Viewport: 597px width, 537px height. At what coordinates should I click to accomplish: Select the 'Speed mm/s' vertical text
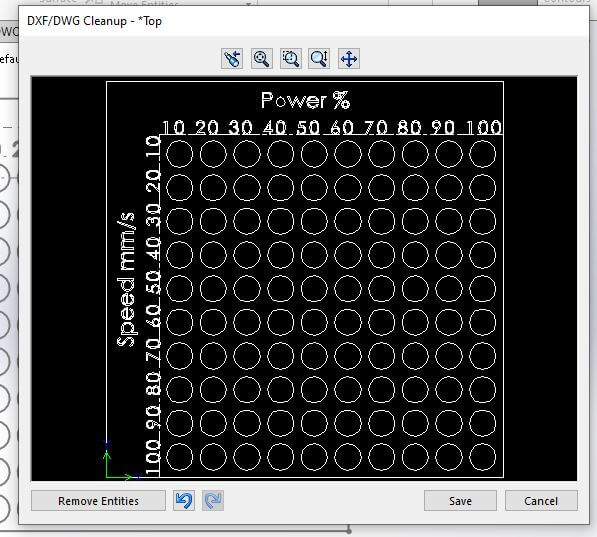[126, 279]
